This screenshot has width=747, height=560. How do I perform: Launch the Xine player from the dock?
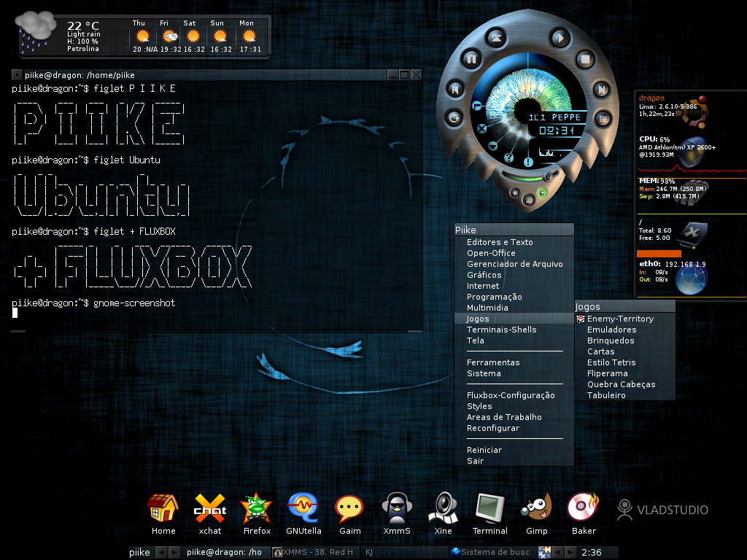click(443, 514)
